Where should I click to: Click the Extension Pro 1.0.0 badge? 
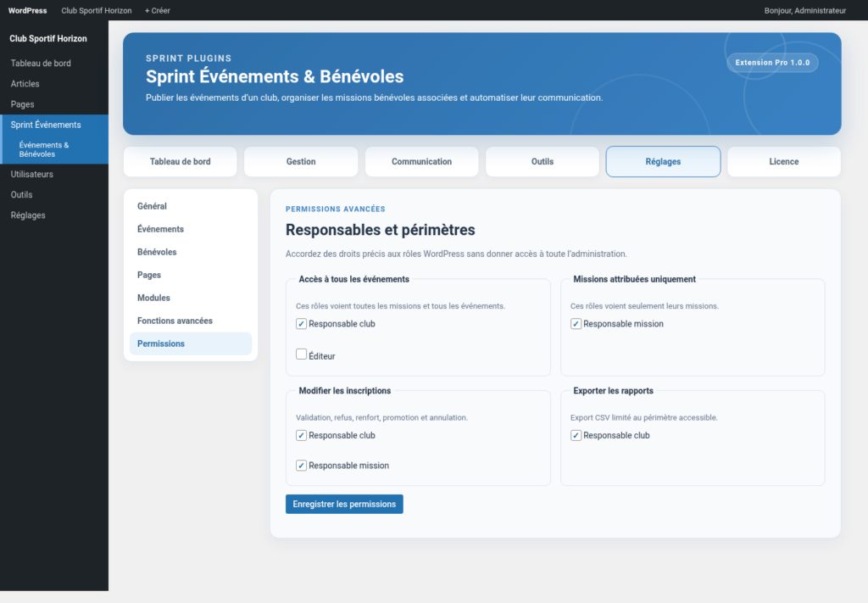coord(772,63)
